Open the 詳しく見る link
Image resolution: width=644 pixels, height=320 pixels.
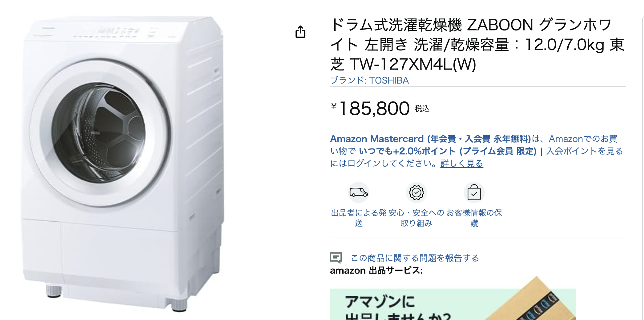coord(462,163)
